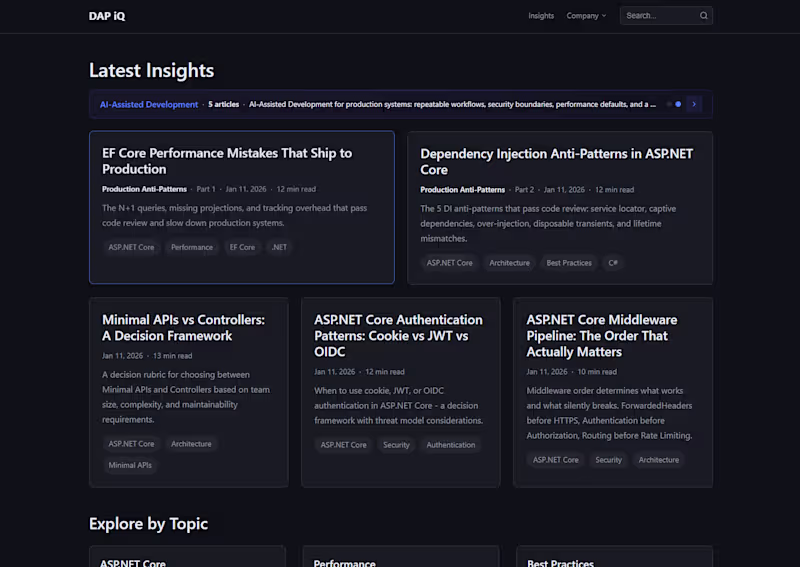Open the Middleware Pipeline article title
Viewport: 800px width, 567px height.
(x=601, y=336)
